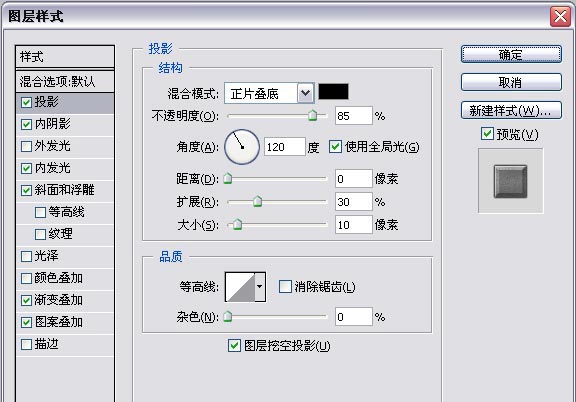Toggle the 内阴影 checkbox

coord(26,124)
